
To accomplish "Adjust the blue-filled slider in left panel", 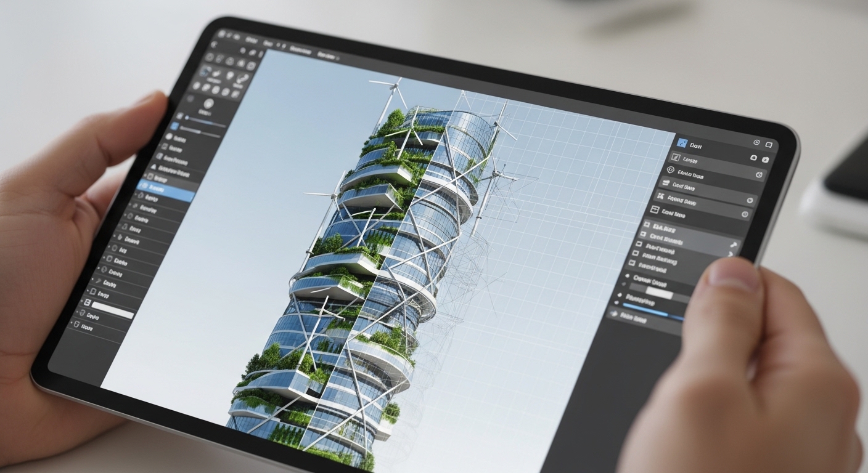I will point(207,120).
